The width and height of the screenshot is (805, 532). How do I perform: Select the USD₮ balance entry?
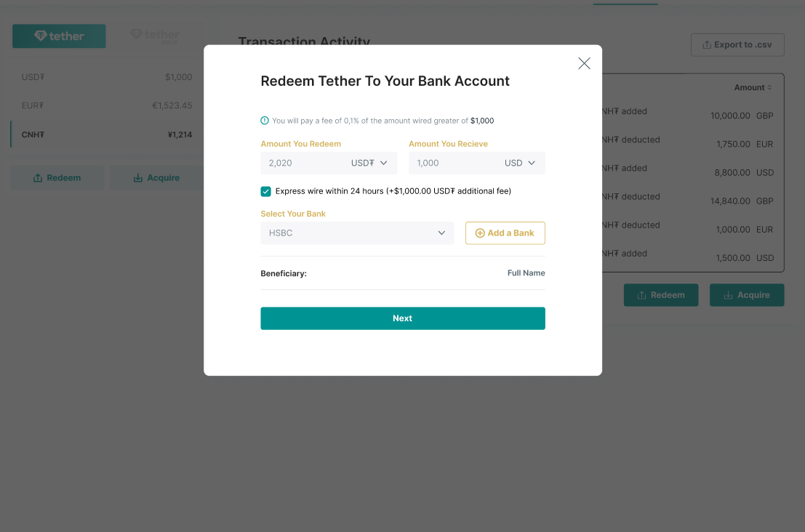coord(102,76)
